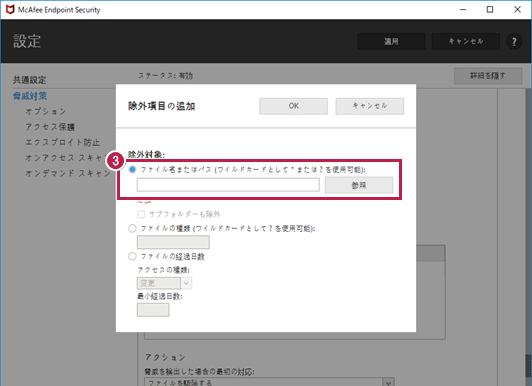Open the アクセスの種類 dropdown
Image resolution: width=532 pixels, height=386 pixels.
tap(164, 283)
